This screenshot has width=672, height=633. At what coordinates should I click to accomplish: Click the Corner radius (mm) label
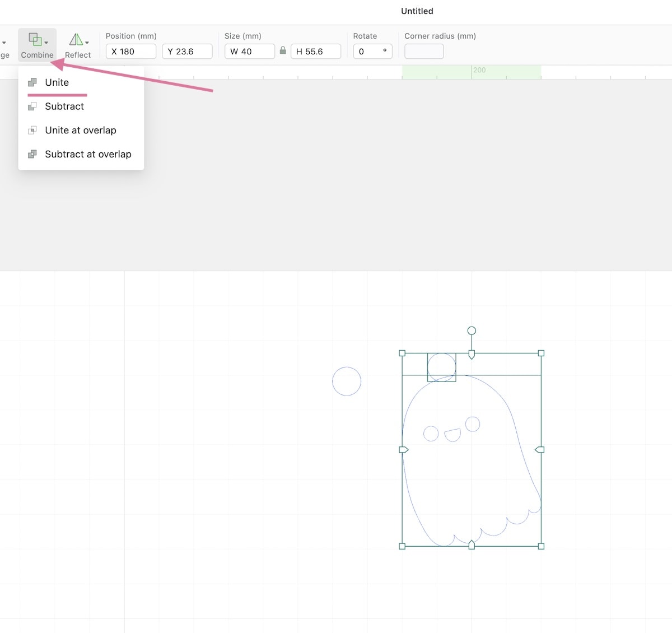(440, 36)
